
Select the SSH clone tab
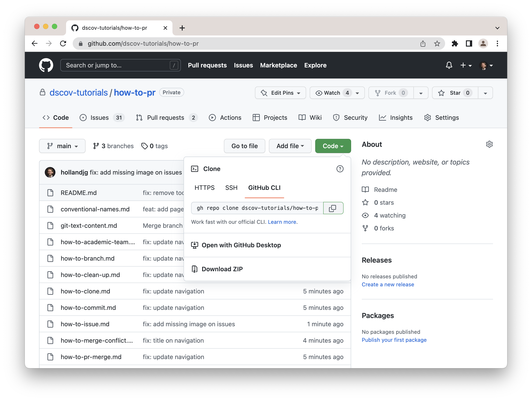point(231,188)
